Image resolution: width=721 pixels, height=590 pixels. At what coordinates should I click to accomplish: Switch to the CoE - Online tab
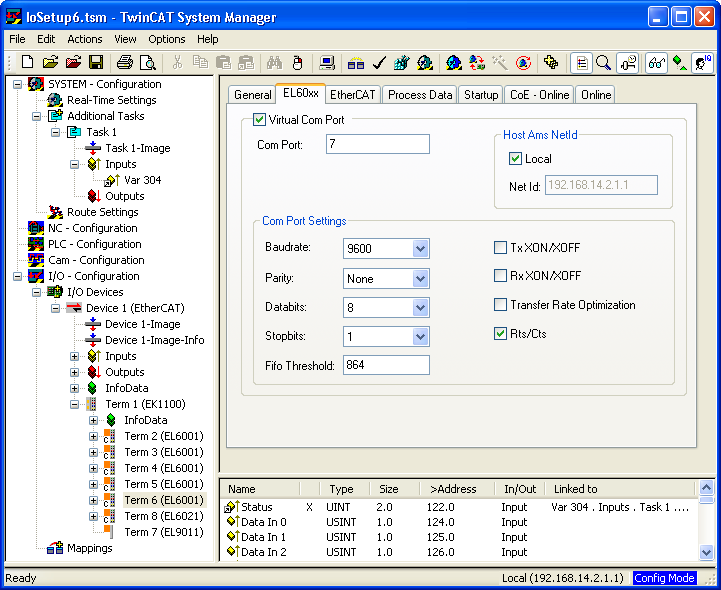pyautogui.click(x=539, y=95)
